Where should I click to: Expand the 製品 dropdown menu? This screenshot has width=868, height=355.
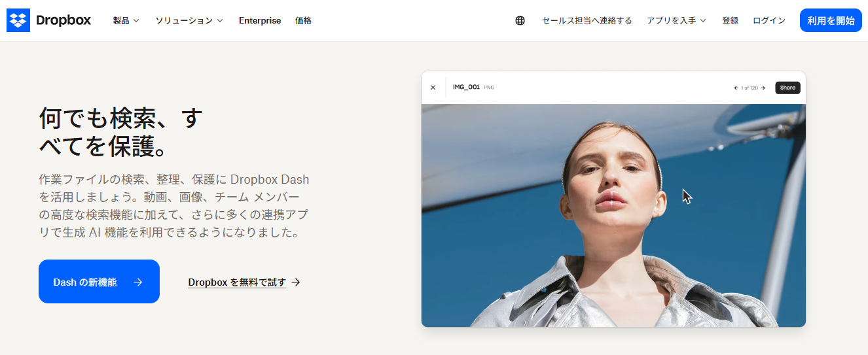tap(126, 20)
